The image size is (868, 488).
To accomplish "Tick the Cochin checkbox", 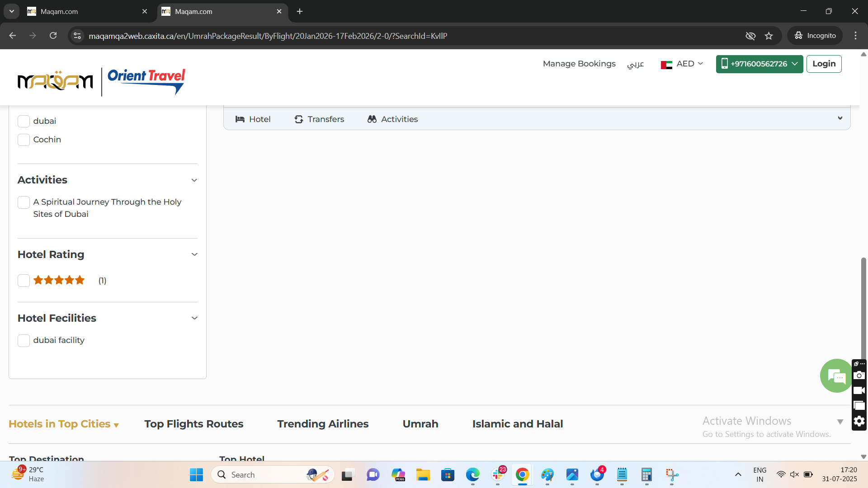I will coord(24,140).
